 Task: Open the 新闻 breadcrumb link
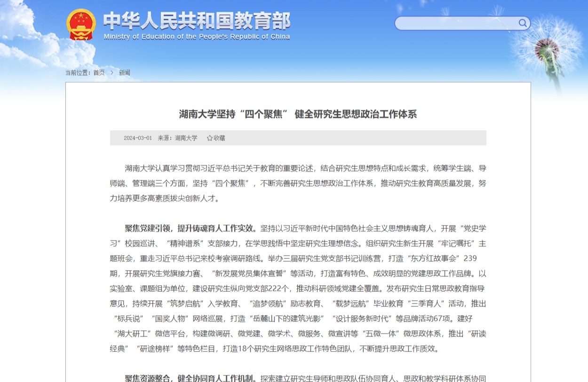click(124, 73)
